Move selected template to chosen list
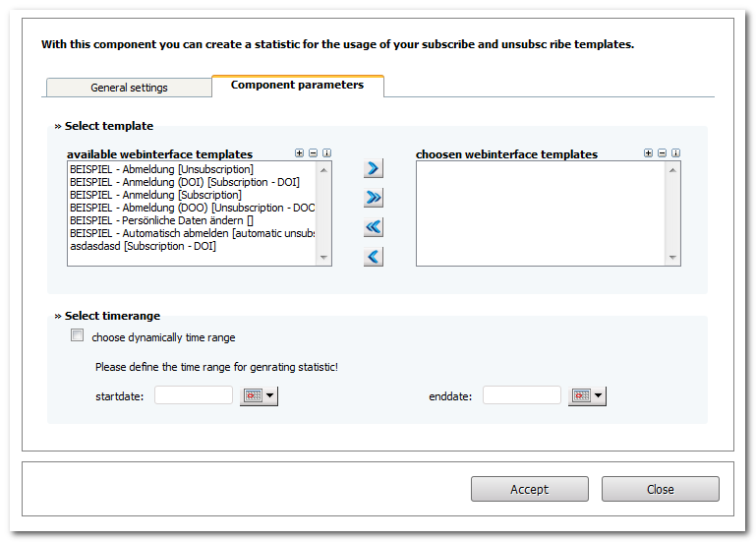 [374, 168]
